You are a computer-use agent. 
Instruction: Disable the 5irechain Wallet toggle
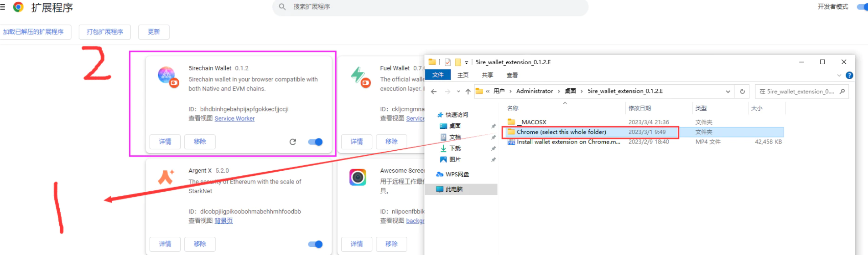[315, 142]
